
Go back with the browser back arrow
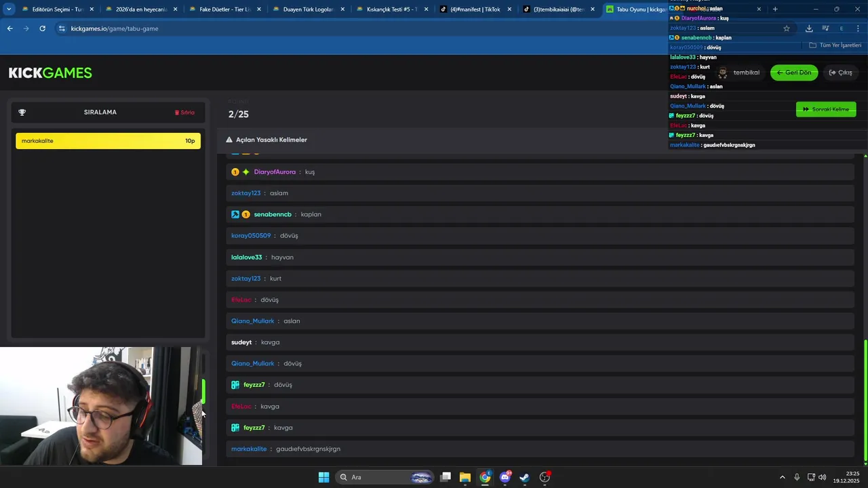(9, 28)
